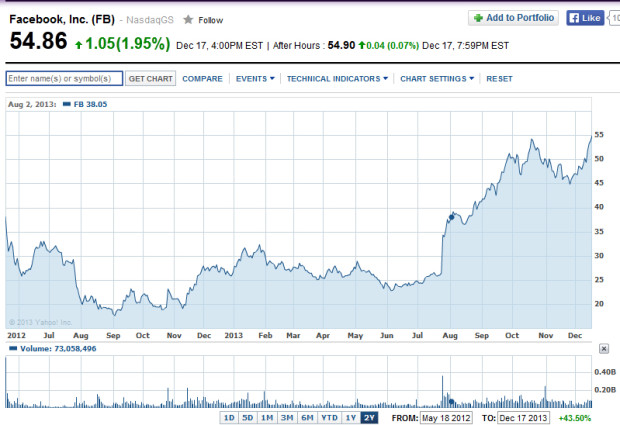Expand the EVENTS dropdown
Viewport: 620px width, 425px height.
[x=255, y=79]
